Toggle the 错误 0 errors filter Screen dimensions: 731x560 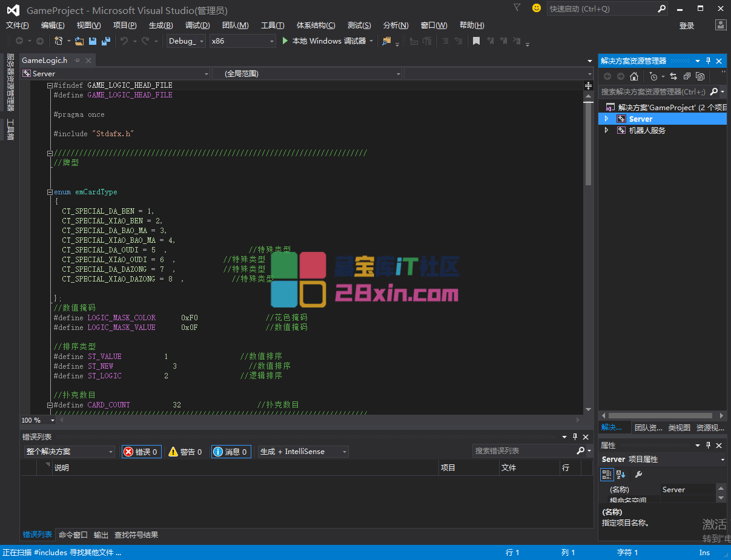point(141,452)
